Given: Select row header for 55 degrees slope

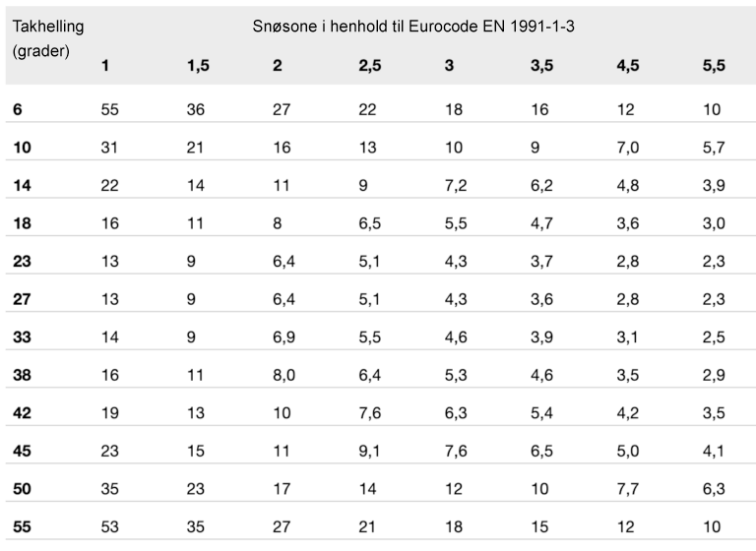Looking at the screenshot, I should pyautogui.click(x=23, y=527).
